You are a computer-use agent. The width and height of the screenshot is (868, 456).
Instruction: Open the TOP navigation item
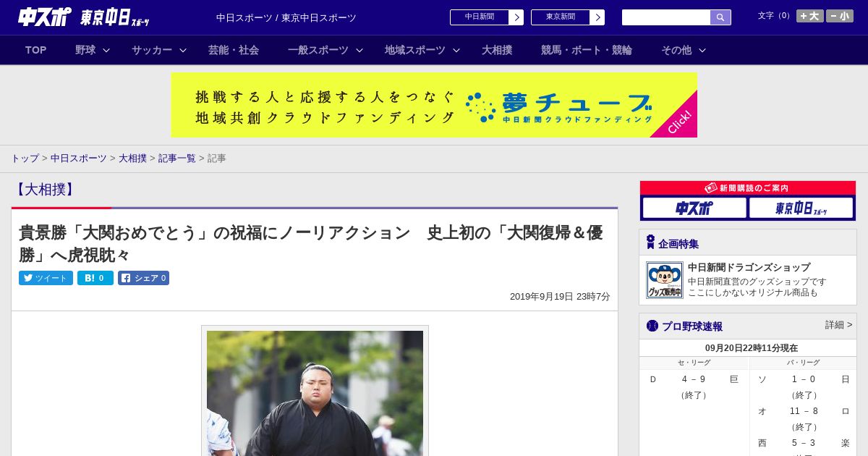point(36,50)
